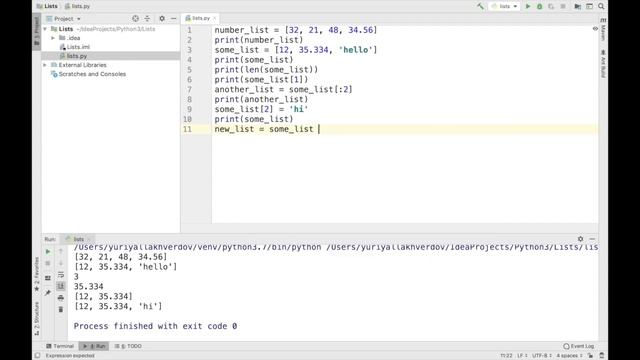Open the Project view selector dropdown
The height and width of the screenshot is (360, 640).
pos(64,19)
